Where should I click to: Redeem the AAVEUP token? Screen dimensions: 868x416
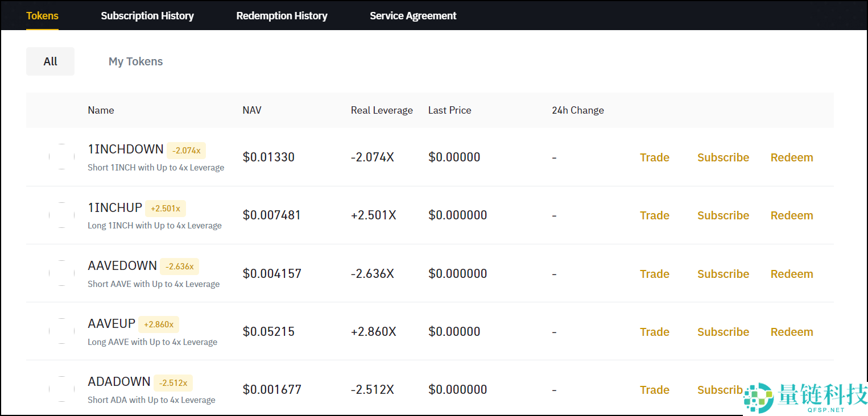tap(792, 332)
